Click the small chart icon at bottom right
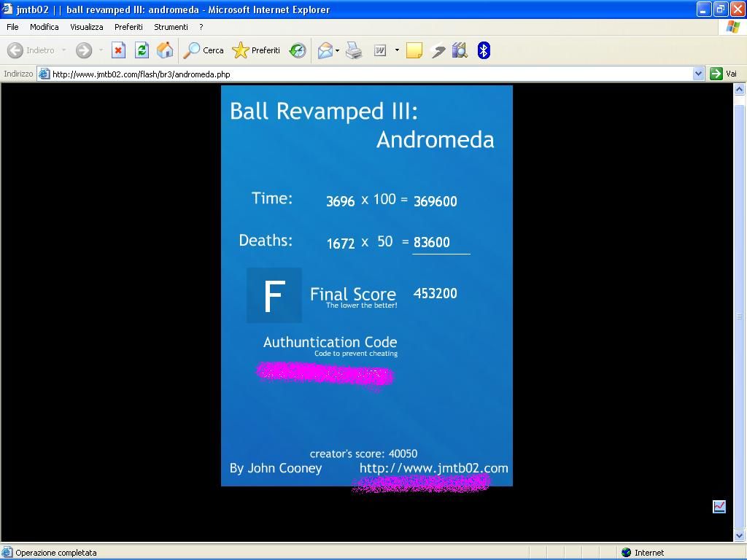747x560 pixels. 719,507
